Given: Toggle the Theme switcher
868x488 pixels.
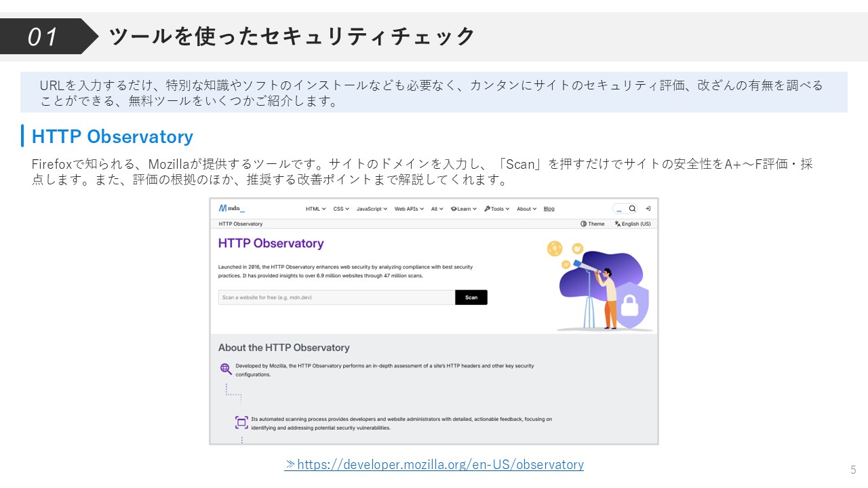Looking at the screenshot, I should (592, 224).
